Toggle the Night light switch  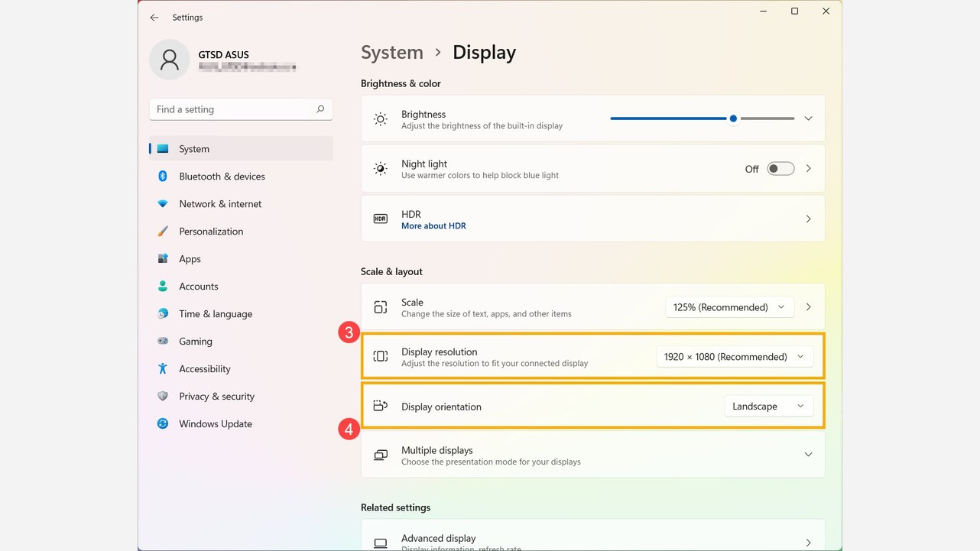pos(780,169)
